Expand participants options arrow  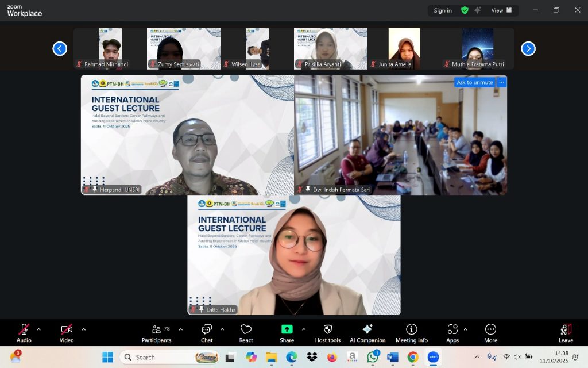[180, 329]
